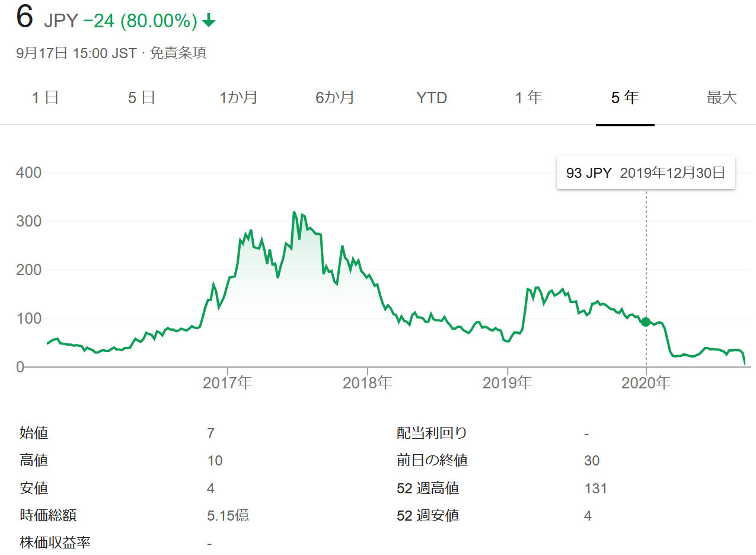
Task: Click the active 5年 tab
Action: 625,97
